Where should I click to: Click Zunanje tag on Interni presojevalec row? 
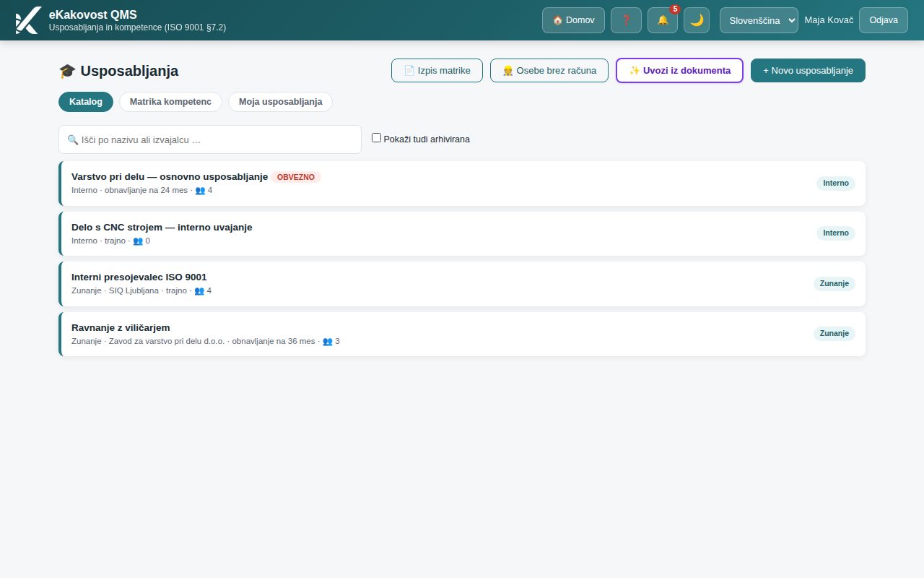(x=834, y=283)
